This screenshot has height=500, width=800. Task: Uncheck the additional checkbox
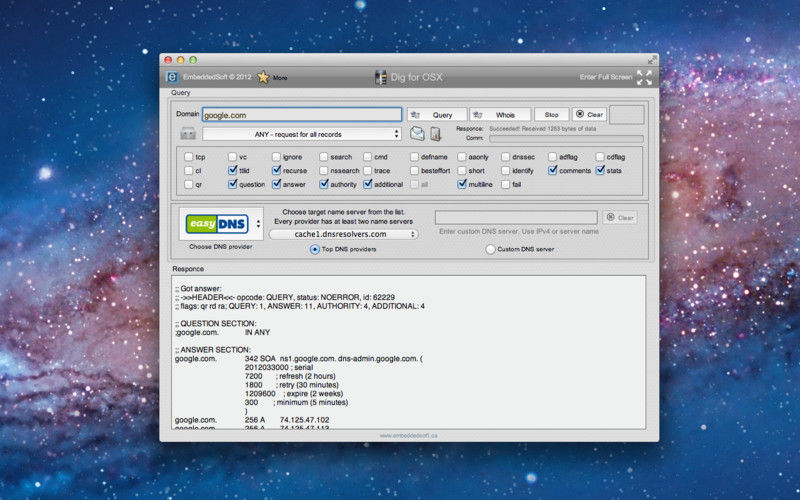367,184
